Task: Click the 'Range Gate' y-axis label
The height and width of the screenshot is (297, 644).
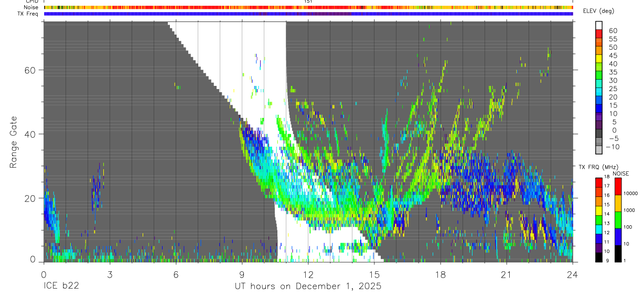Action: pyautogui.click(x=14, y=142)
